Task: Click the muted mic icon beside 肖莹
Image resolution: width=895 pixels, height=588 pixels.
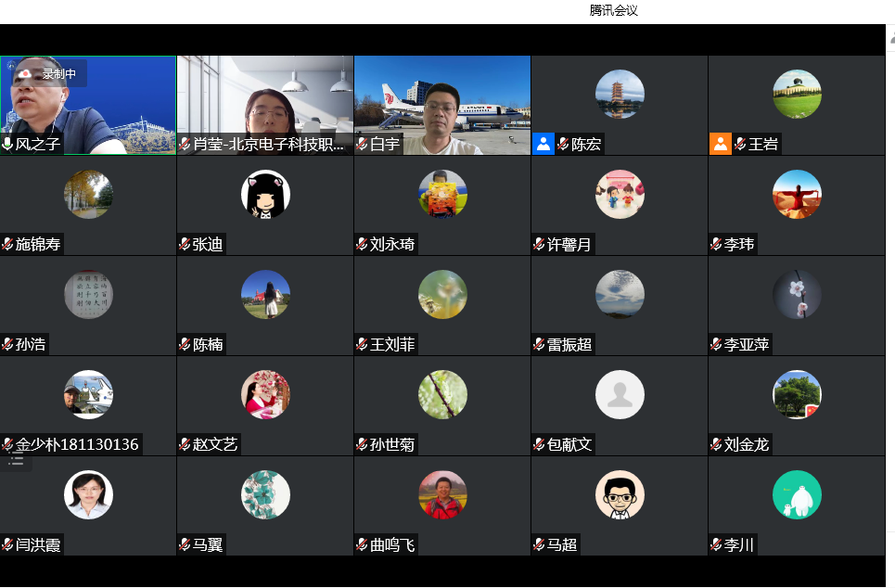Action: (x=185, y=146)
